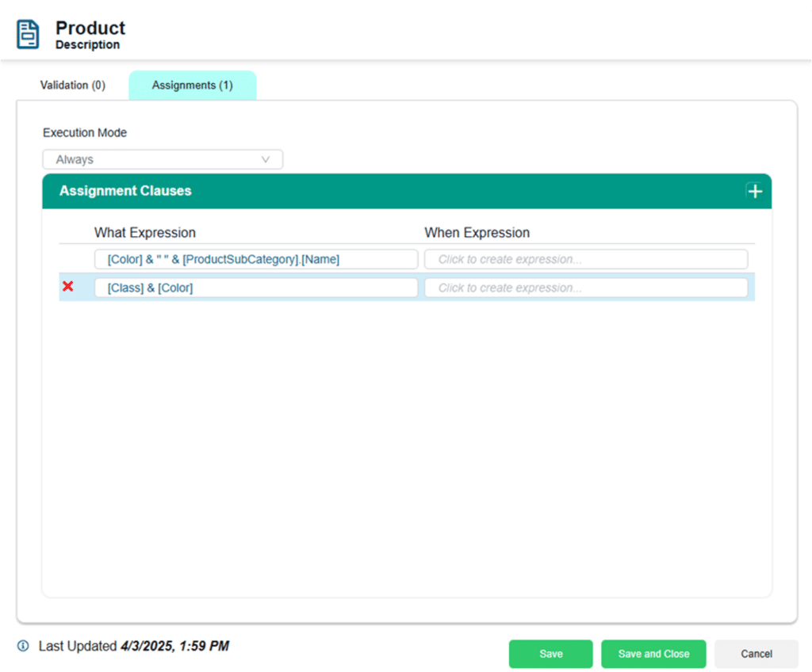Click the Save button
Image resolution: width=812 pixels, height=672 pixels.
pos(550,654)
